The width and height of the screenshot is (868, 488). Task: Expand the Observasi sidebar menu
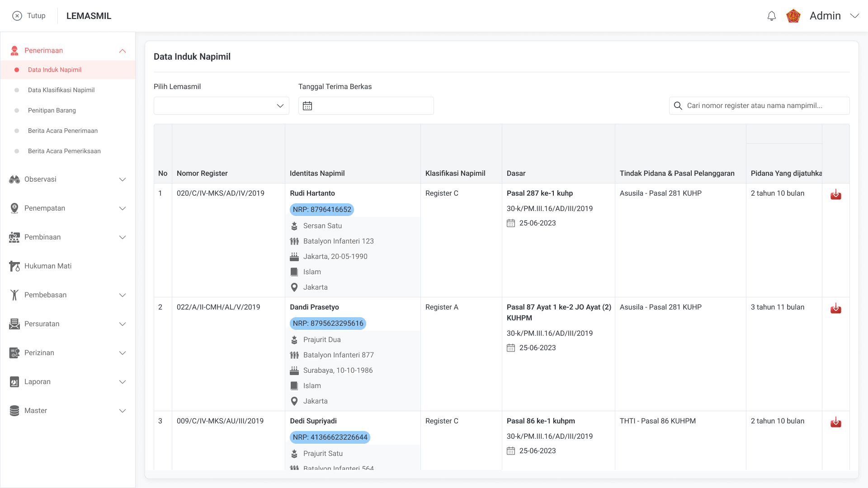(x=123, y=179)
